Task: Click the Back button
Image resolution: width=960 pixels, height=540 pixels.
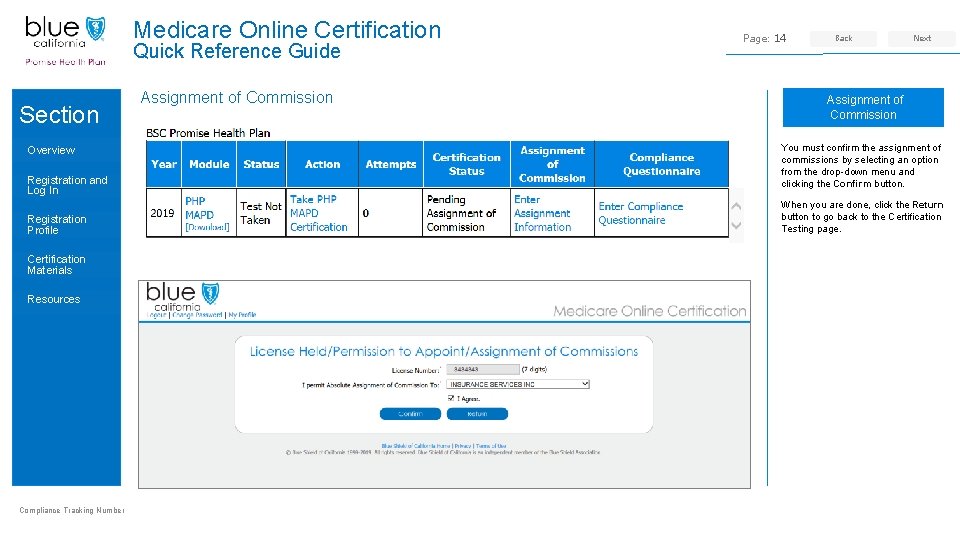Action: click(843, 38)
